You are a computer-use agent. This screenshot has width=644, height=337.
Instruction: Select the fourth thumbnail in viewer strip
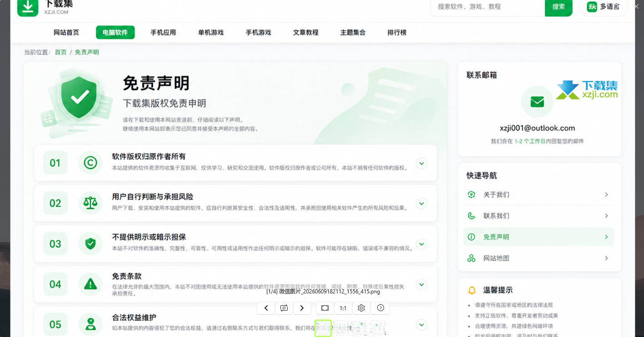(x=378, y=328)
